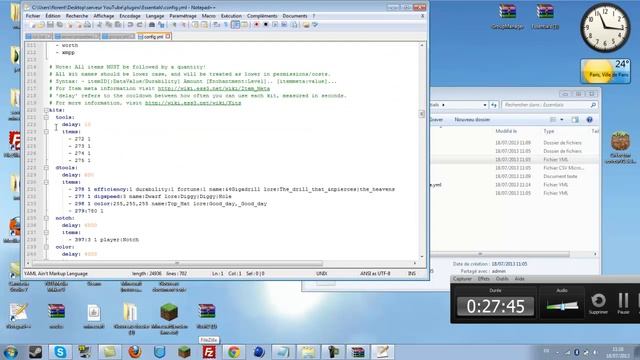Toggle the preview pane icon in Explorer

coord(575,120)
